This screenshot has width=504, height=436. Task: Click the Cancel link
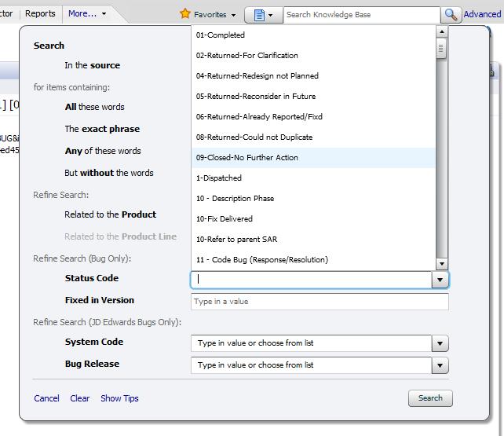point(46,398)
